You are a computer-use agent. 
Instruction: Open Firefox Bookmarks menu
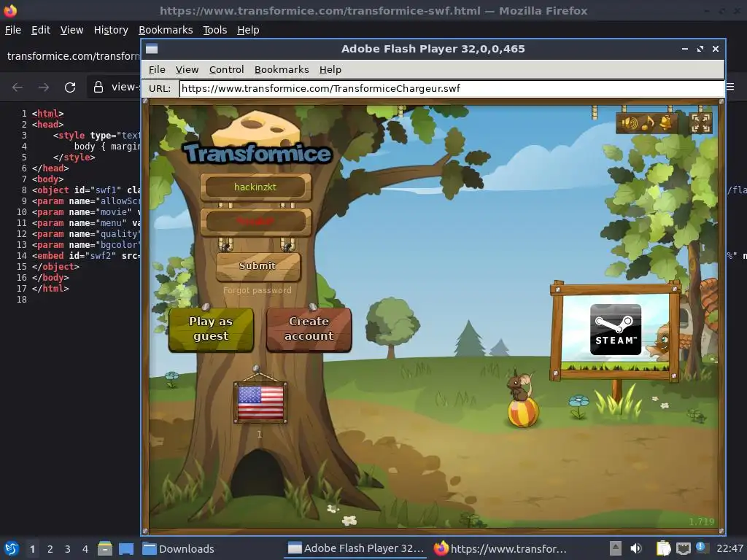click(166, 30)
